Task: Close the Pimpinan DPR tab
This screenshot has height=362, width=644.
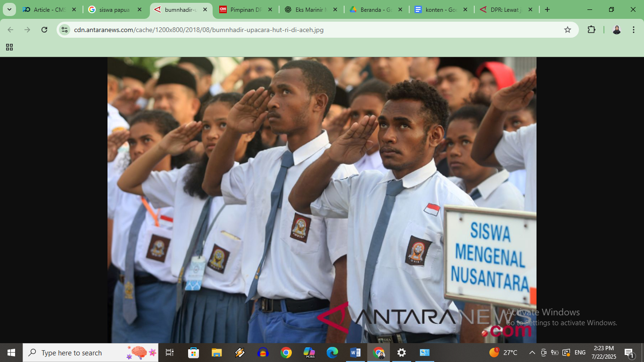Action: [x=269, y=9]
